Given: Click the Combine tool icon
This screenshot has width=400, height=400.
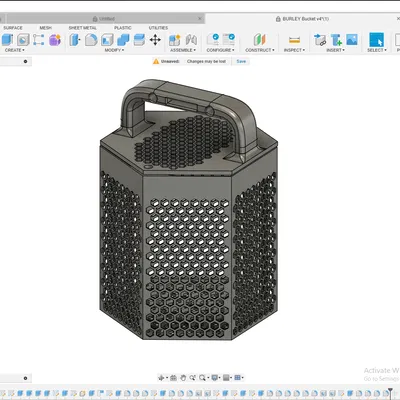Looking at the screenshot, I should click(123, 40).
